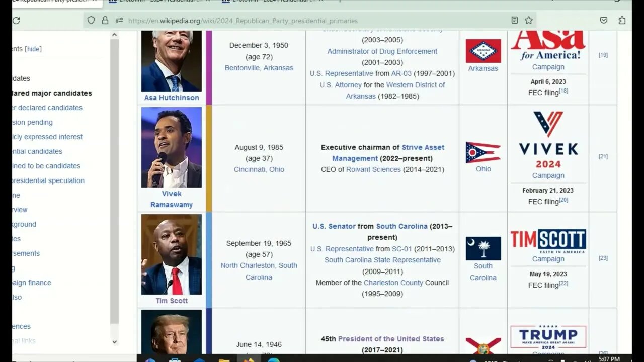
Task: Jump to vice-presidential speculation section
Action: (x=48, y=180)
